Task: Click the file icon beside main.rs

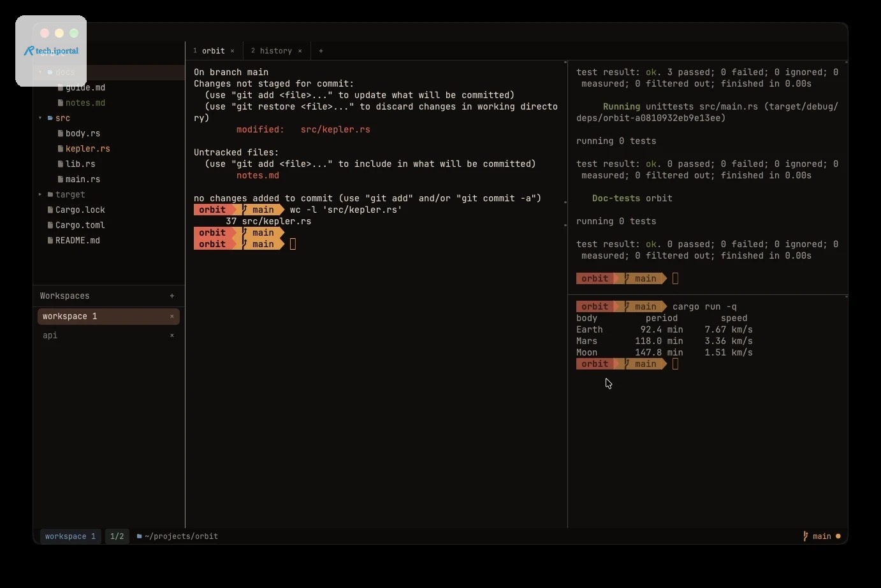Action: coord(61,179)
